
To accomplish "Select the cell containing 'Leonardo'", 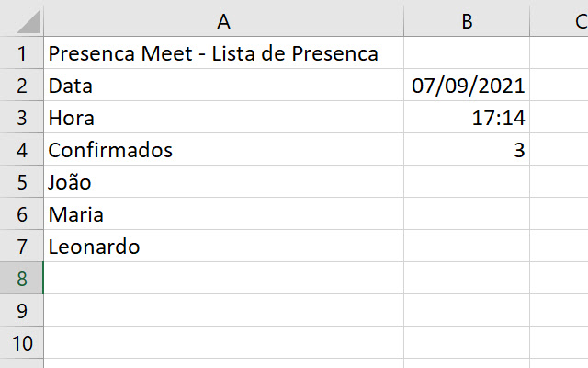I will pyautogui.click(x=223, y=247).
